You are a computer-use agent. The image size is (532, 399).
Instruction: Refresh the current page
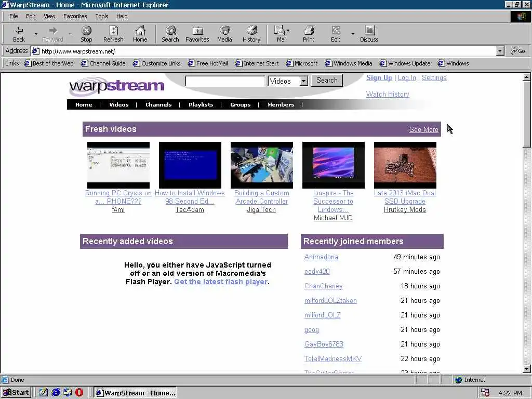click(113, 34)
